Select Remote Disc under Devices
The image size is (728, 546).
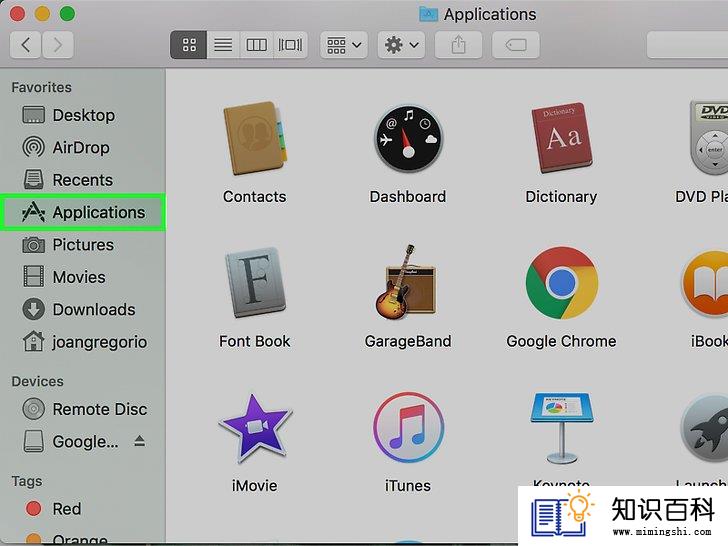(x=83, y=409)
